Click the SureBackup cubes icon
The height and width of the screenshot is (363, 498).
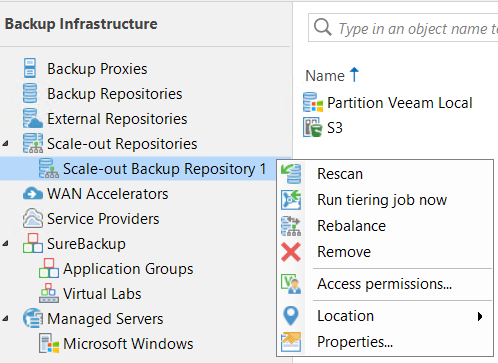pyautogui.click(x=33, y=243)
